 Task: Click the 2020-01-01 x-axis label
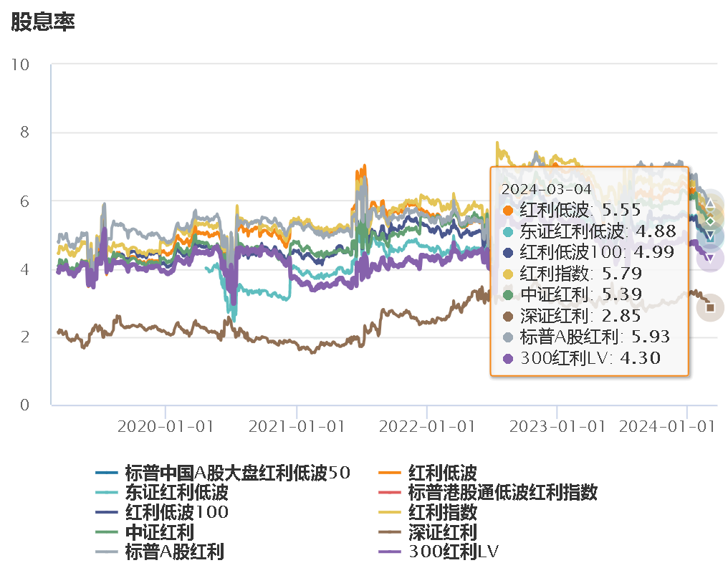165,426
